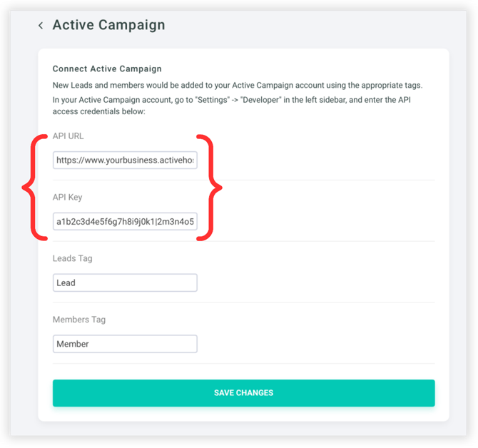Click the divider line below Leads Tag field
This screenshot has height=448, width=478.
(x=243, y=302)
